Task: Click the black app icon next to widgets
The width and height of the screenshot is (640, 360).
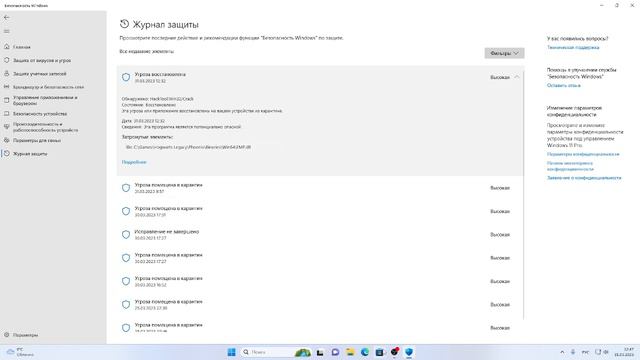Action: click(x=320, y=352)
